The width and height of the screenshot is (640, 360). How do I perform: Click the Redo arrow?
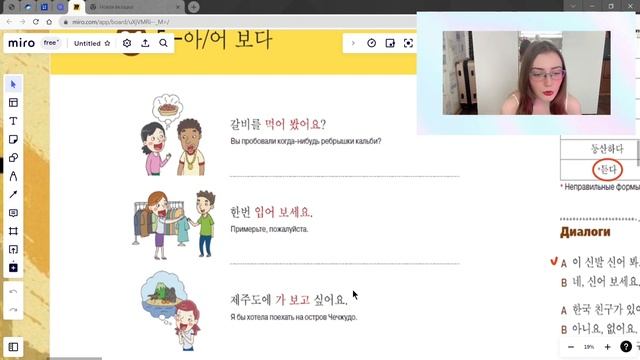(x=13, y=310)
